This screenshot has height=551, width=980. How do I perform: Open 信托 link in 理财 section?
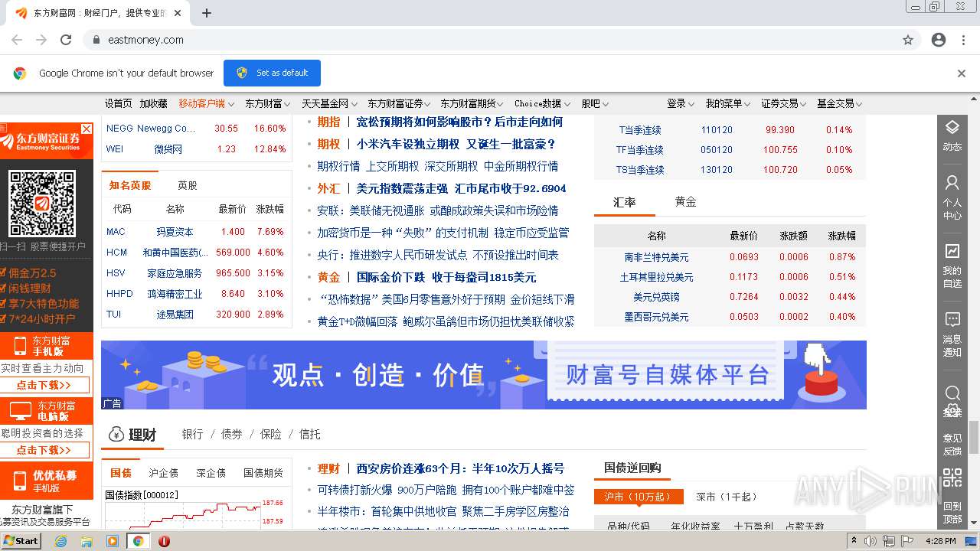(x=309, y=434)
